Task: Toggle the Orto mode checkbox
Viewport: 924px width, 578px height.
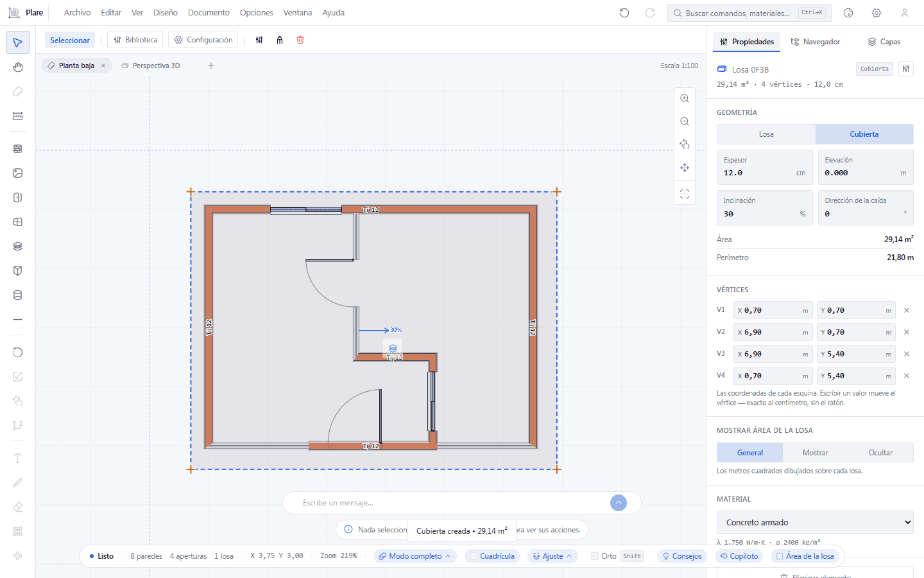Action: (595, 556)
